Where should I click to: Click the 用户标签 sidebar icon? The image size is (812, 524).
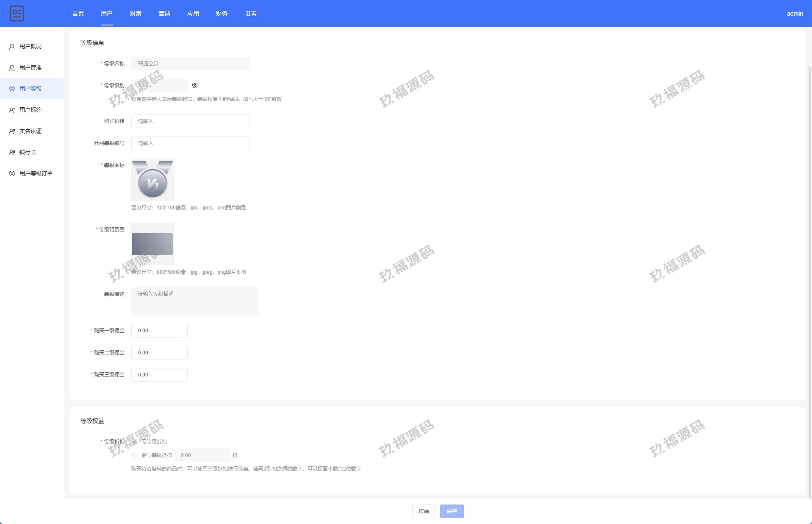point(12,110)
